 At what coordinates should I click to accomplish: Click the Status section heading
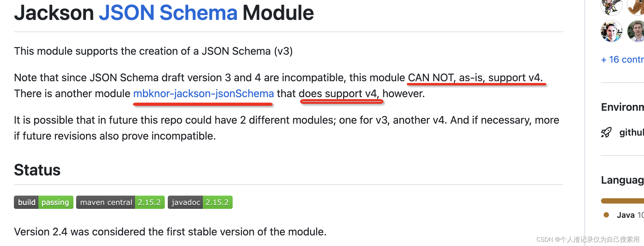pos(37,170)
